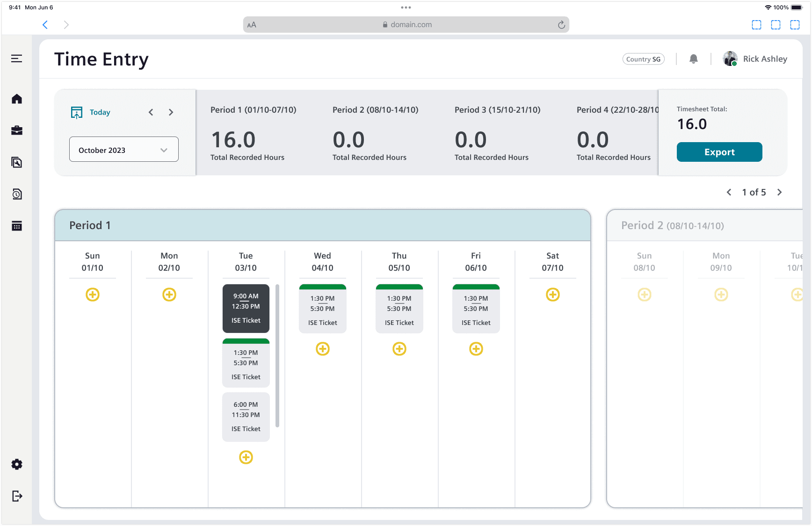Click the Tue 03/10 day header
The width and height of the screenshot is (812, 526).
[246, 262]
